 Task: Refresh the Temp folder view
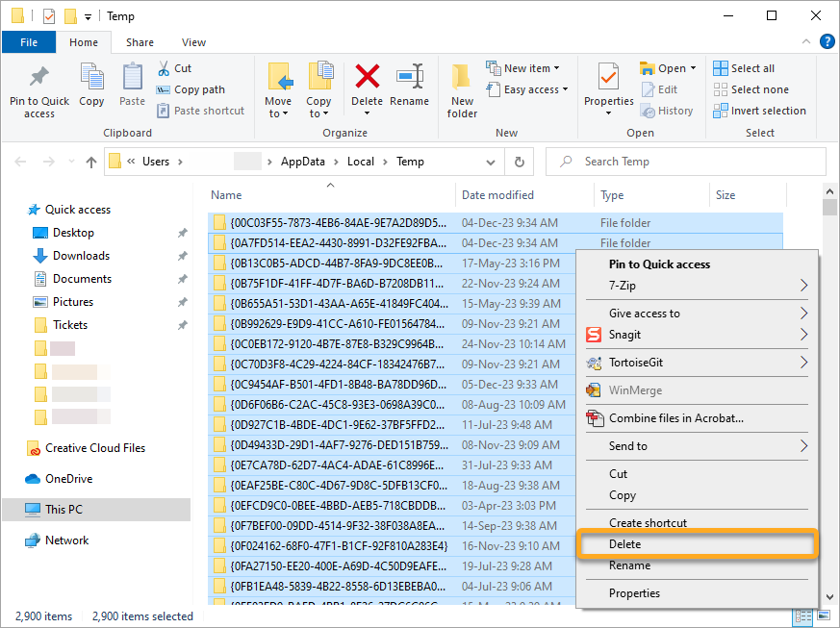pos(519,162)
